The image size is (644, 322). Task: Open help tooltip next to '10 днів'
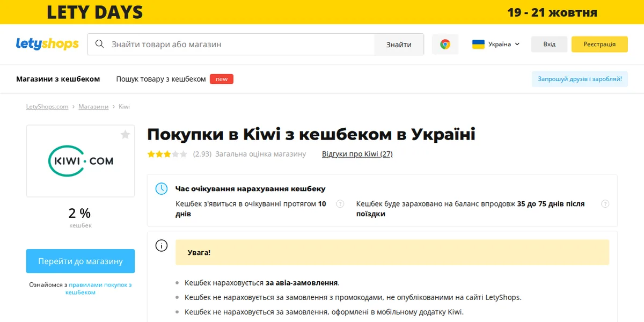(x=340, y=204)
